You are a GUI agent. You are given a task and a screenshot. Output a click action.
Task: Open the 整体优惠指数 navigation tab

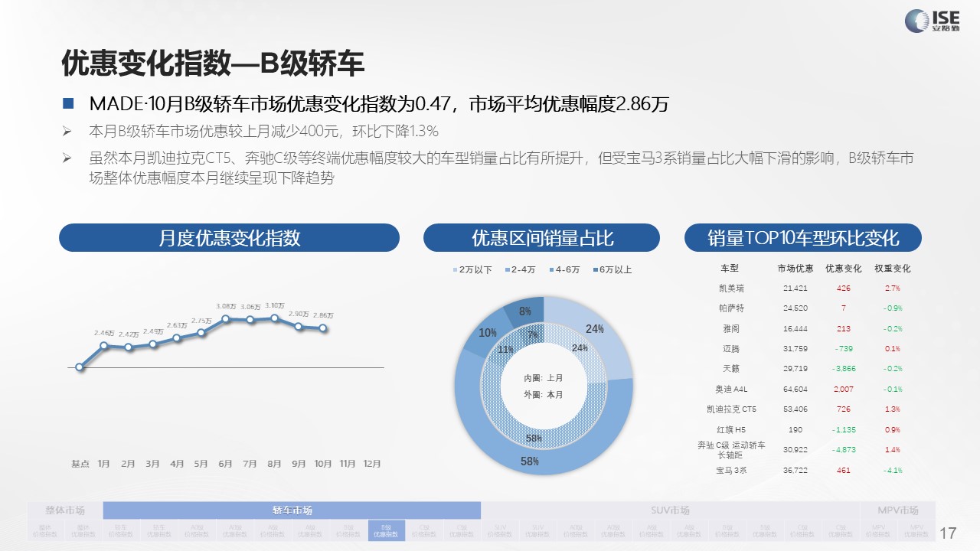pyautogui.click(x=84, y=531)
